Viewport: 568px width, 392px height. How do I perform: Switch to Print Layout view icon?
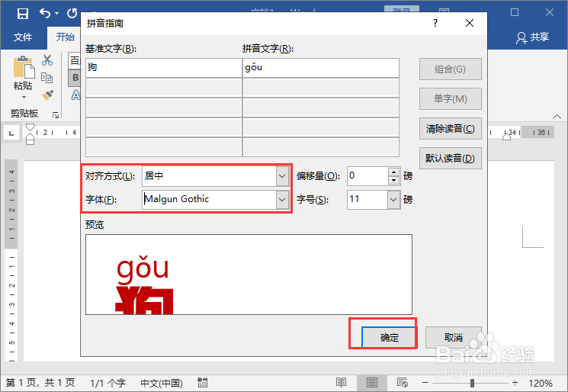(371, 383)
